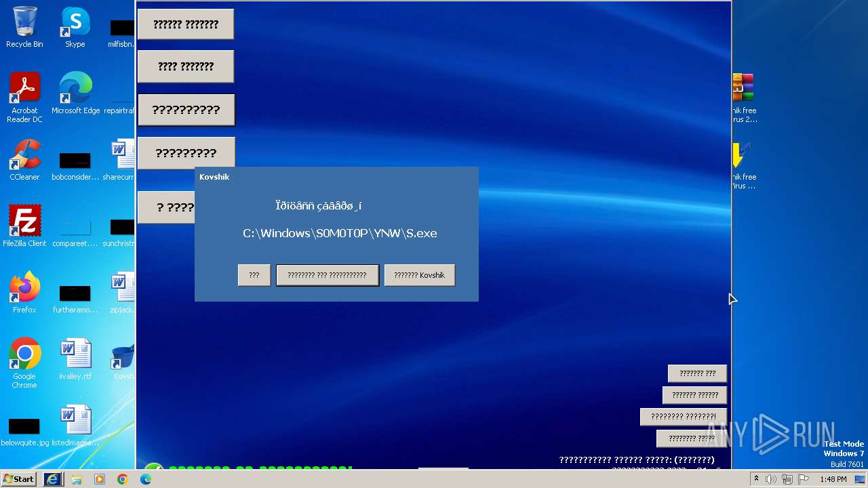This screenshot has height=488, width=868.
Task: Select the iivalley.rtf document icon
Action: (x=75, y=359)
